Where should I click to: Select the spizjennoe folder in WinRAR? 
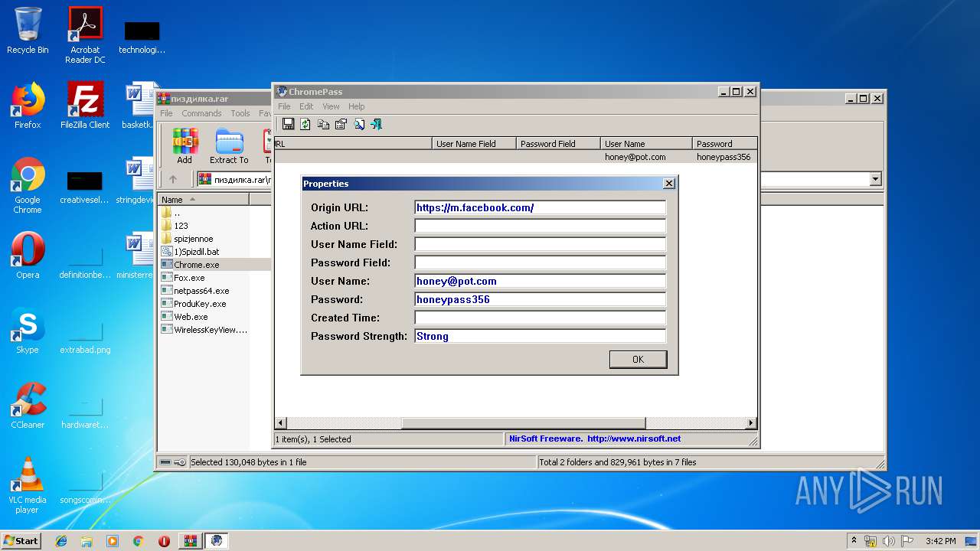[x=193, y=239]
